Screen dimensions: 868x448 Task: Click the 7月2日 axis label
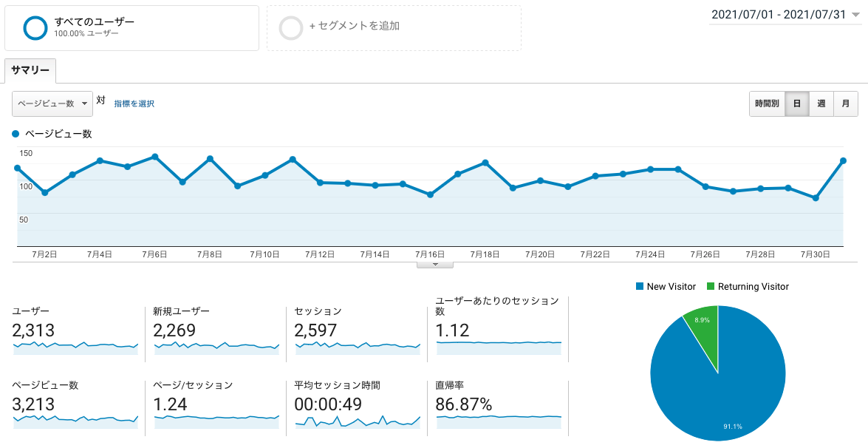(x=45, y=254)
